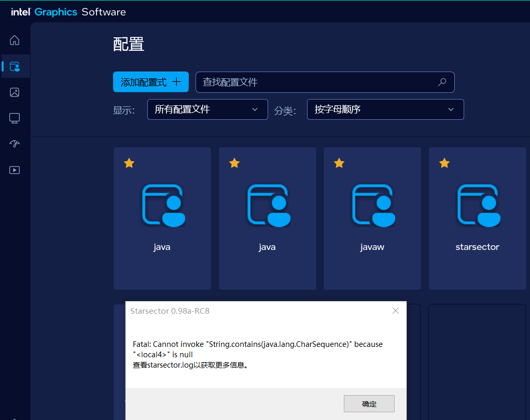Click the 查看starsector.log message line
Viewport: 530px width, 420px height.
point(190,365)
